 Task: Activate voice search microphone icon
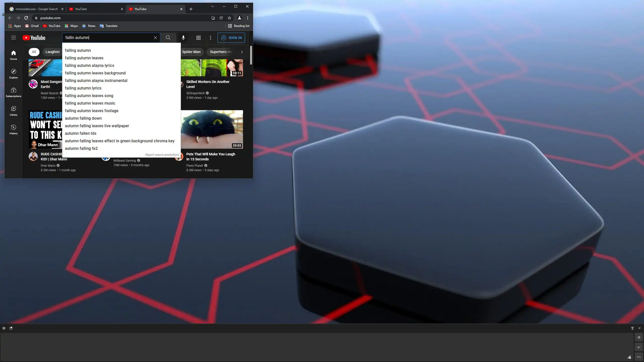click(x=183, y=38)
